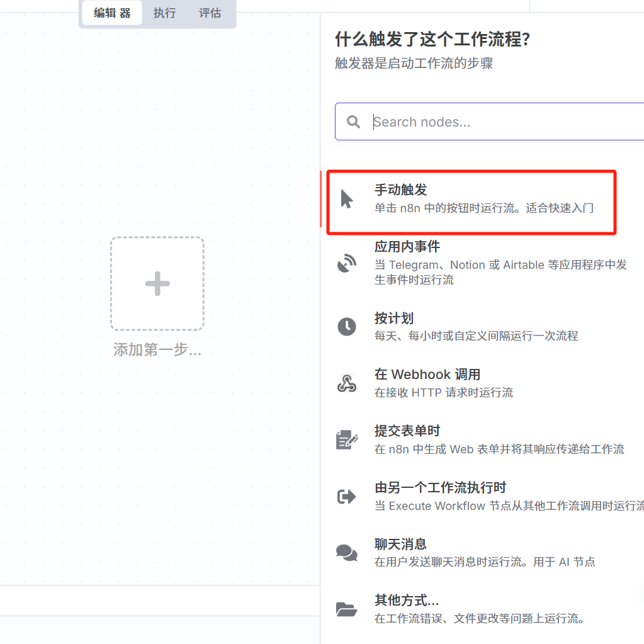644x644 pixels.
Task: Click the clock icon for 按计划 scheduling
Action: (x=346, y=327)
